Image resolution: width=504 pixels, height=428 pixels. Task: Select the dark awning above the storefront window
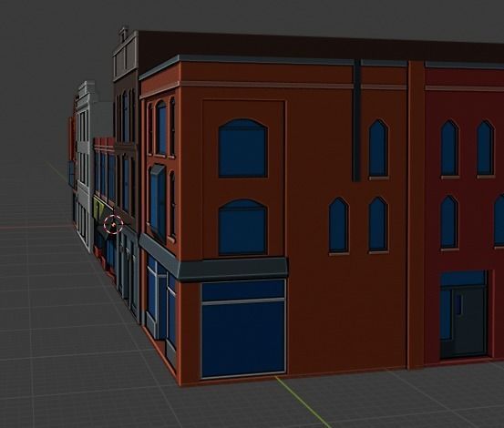point(233,269)
